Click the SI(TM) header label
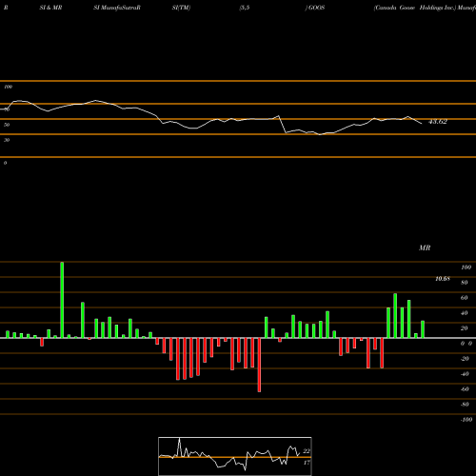This screenshot has width=476, height=476. [x=181, y=8]
